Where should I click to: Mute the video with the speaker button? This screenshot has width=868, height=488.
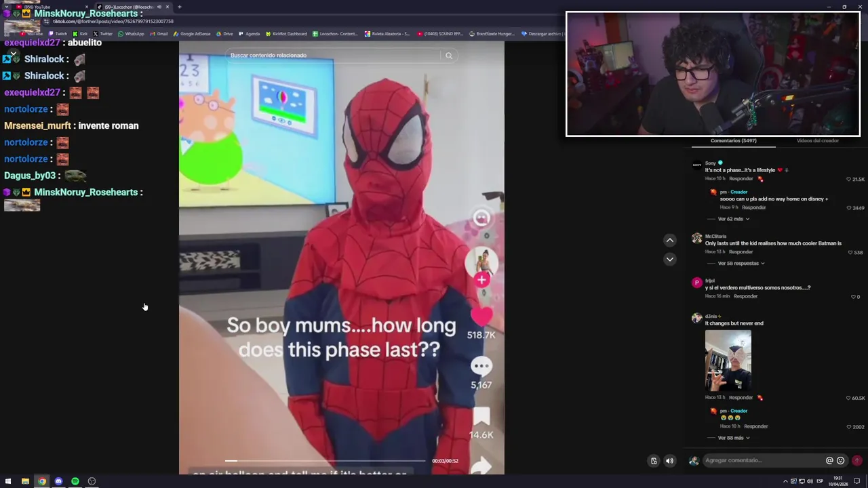[669, 461]
